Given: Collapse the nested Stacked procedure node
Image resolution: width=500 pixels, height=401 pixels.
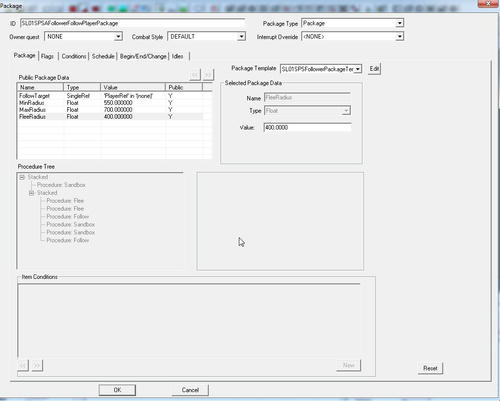Looking at the screenshot, I should coord(32,193).
